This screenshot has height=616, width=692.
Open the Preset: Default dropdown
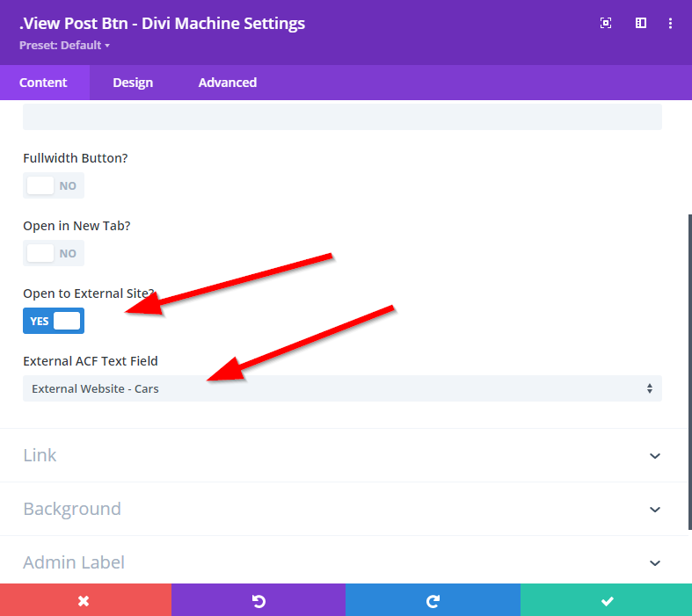coord(65,45)
